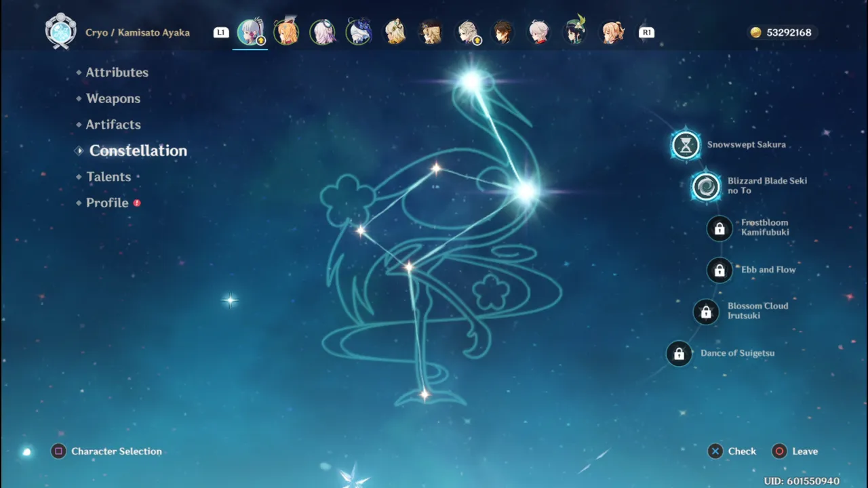Click the locked Dance of Suigetsu node

(679, 354)
